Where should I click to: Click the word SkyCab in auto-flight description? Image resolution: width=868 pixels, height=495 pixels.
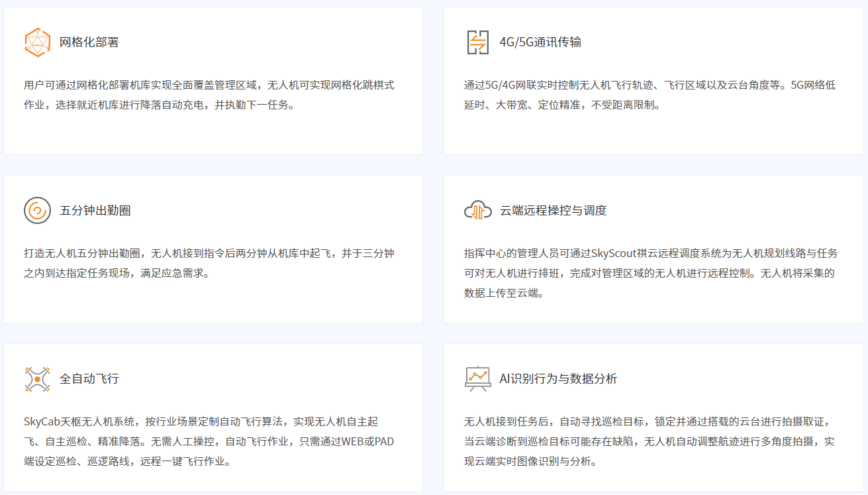click(41, 422)
